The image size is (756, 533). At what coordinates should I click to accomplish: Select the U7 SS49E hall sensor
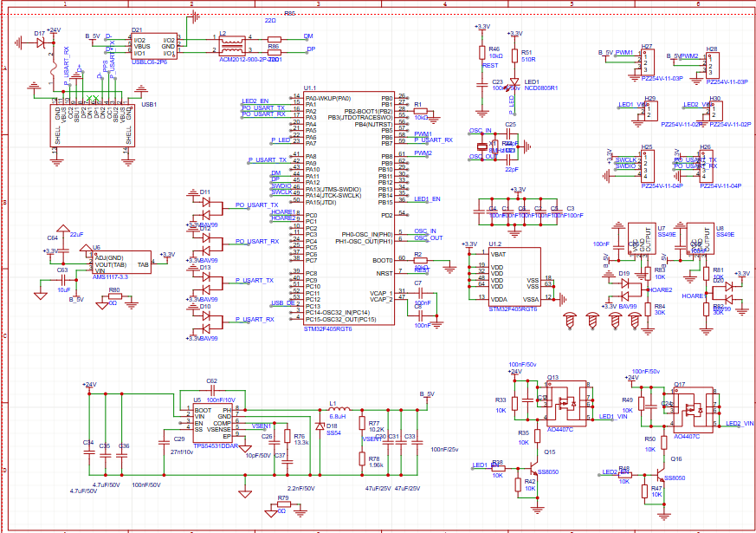642,244
